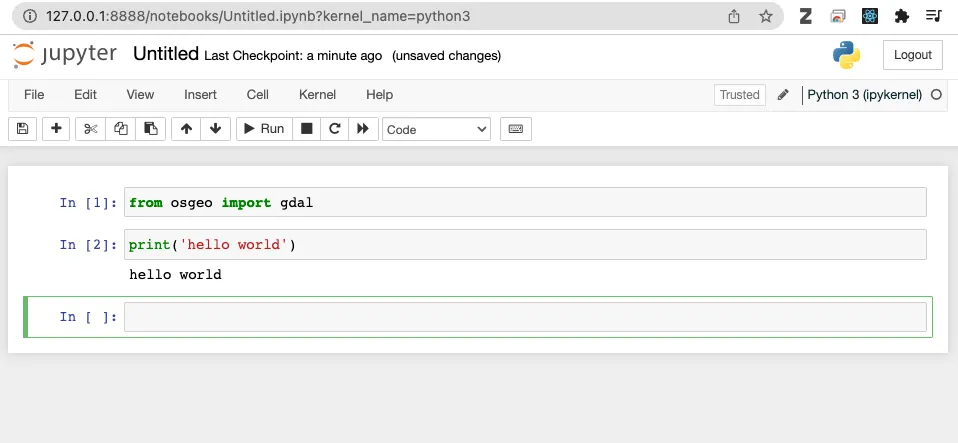Click the Jupyter logo

tap(64, 54)
